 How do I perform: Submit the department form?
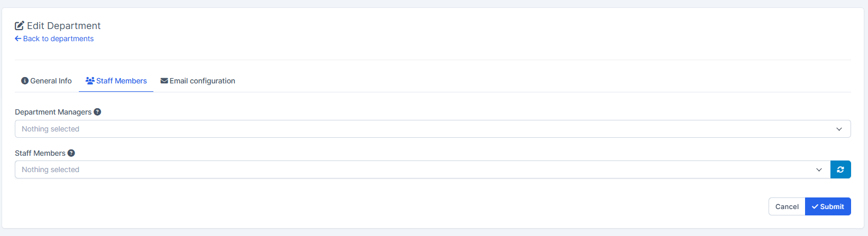coord(828,206)
